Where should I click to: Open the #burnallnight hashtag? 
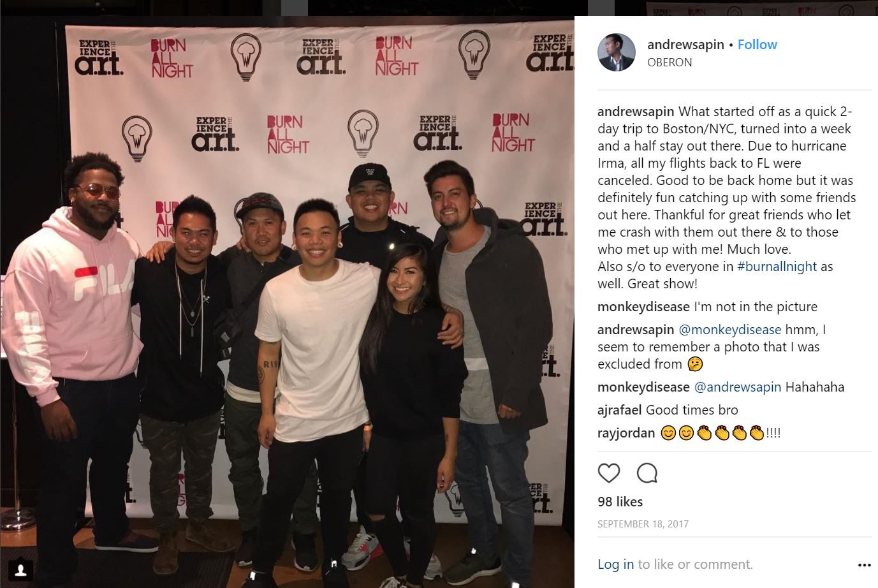click(x=777, y=267)
